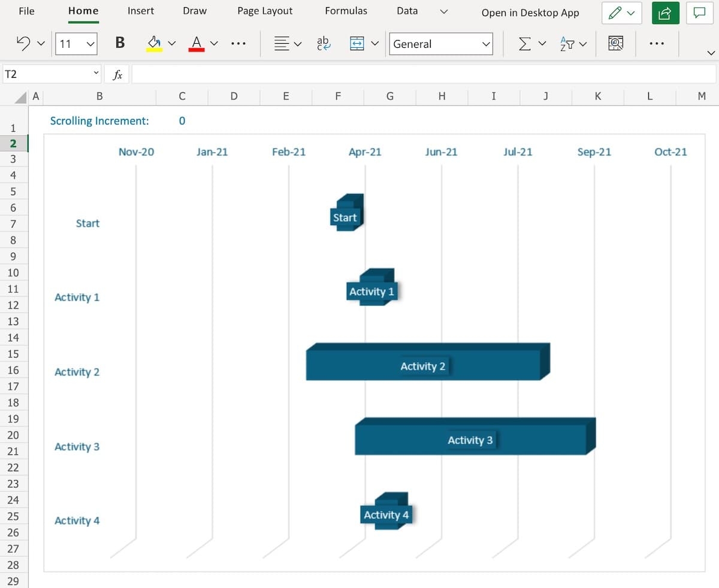Click Open in Desktop App
Image resolution: width=719 pixels, height=588 pixels.
tap(530, 13)
